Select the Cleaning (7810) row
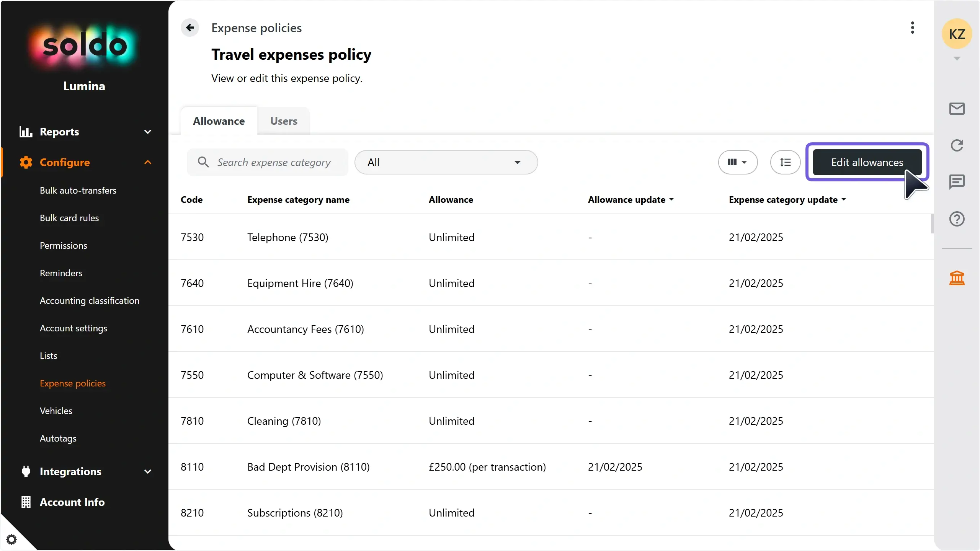This screenshot has height=551, width=980. point(551,421)
